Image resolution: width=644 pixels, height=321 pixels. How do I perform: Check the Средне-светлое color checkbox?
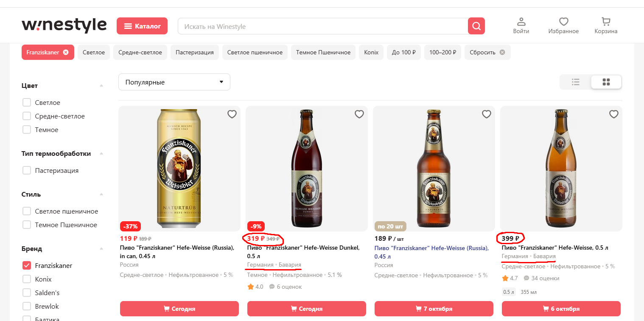27,116
